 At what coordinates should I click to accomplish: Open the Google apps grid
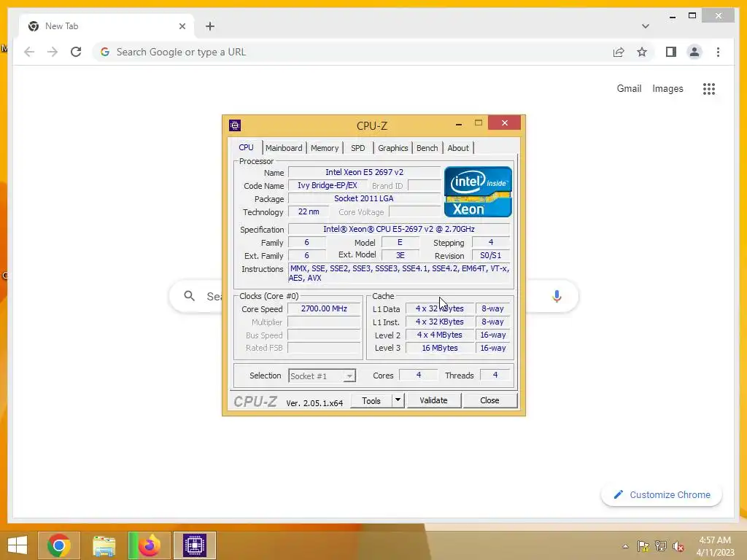click(709, 88)
